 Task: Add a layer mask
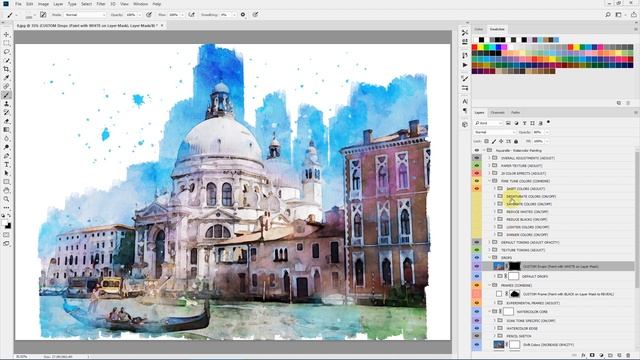(x=592, y=356)
